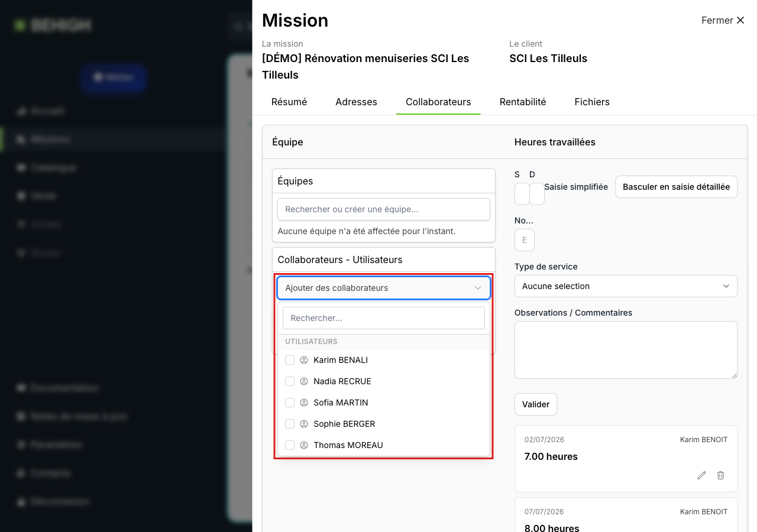
Task: Click the 7.00 heures entry text
Action: tap(551, 456)
